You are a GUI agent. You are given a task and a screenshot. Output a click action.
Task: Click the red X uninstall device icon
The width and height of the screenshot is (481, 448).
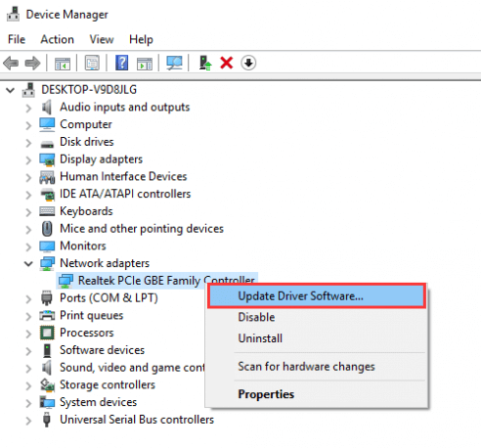point(227,63)
